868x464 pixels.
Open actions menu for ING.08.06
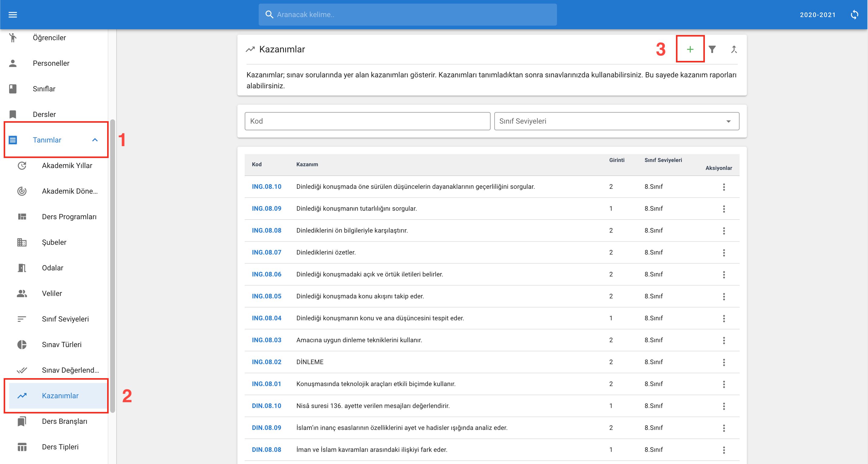click(723, 274)
